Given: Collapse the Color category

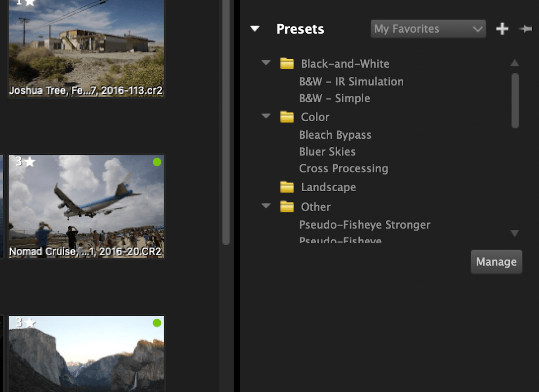Looking at the screenshot, I should [x=266, y=116].
